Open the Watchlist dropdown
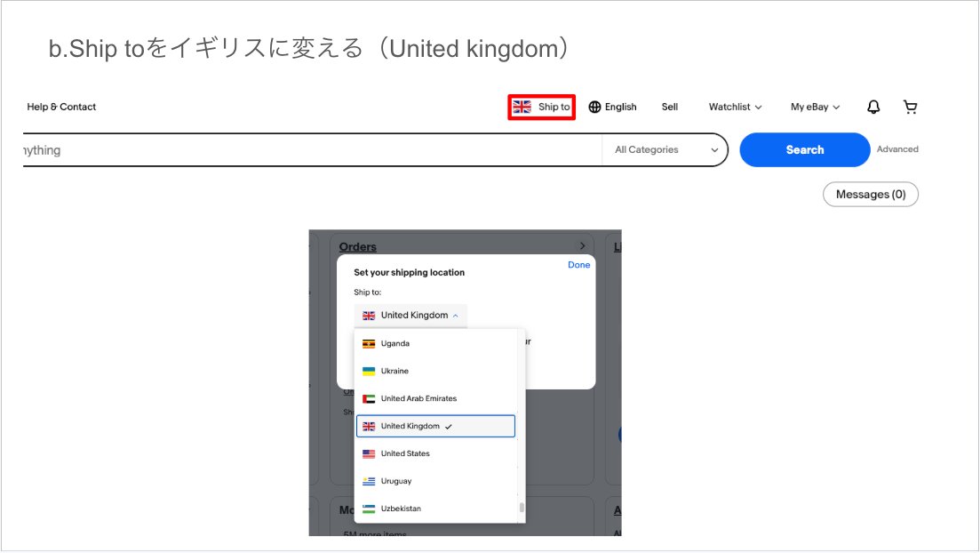The image size is (980, 553). point(735,107)
